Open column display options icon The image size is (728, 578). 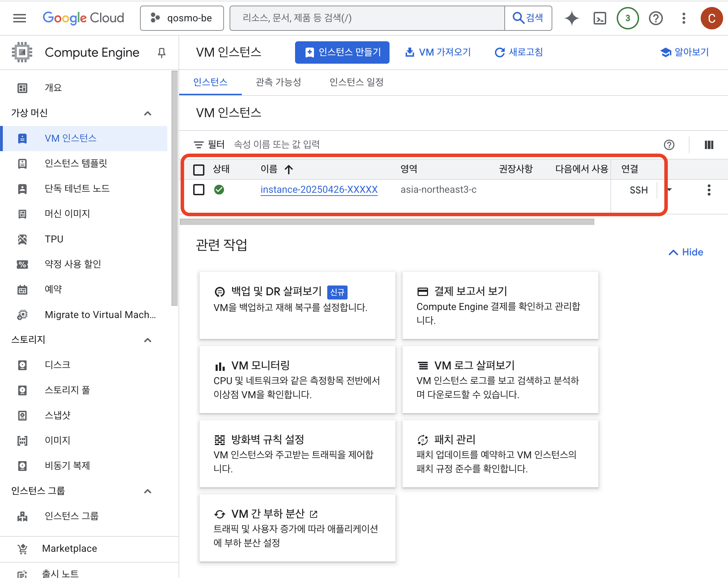709,144
